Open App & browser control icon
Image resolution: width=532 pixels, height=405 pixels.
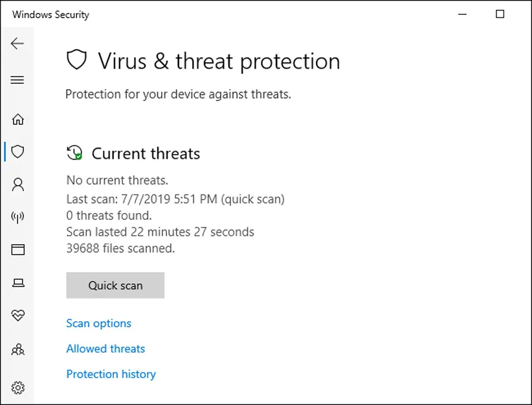coord(18,249)
